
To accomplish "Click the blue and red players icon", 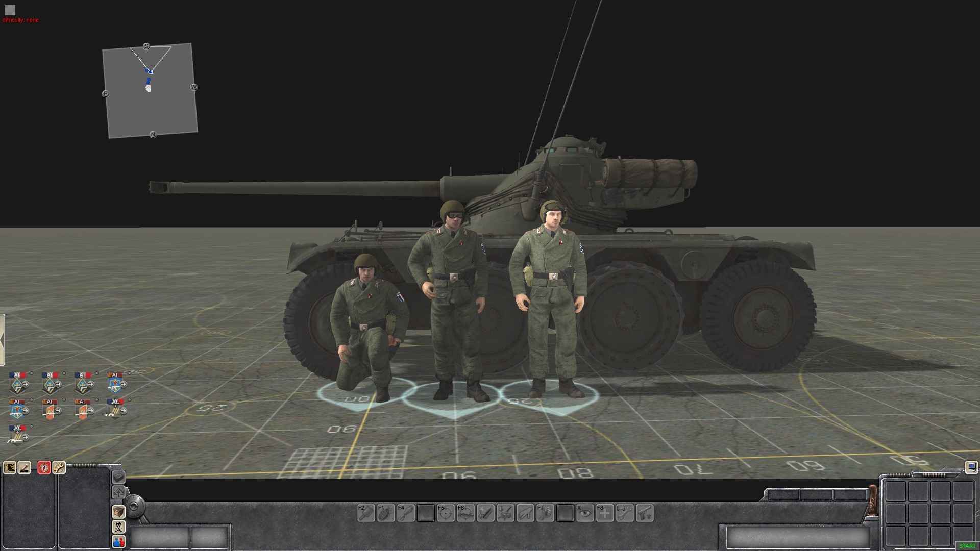I will [118, 541].
